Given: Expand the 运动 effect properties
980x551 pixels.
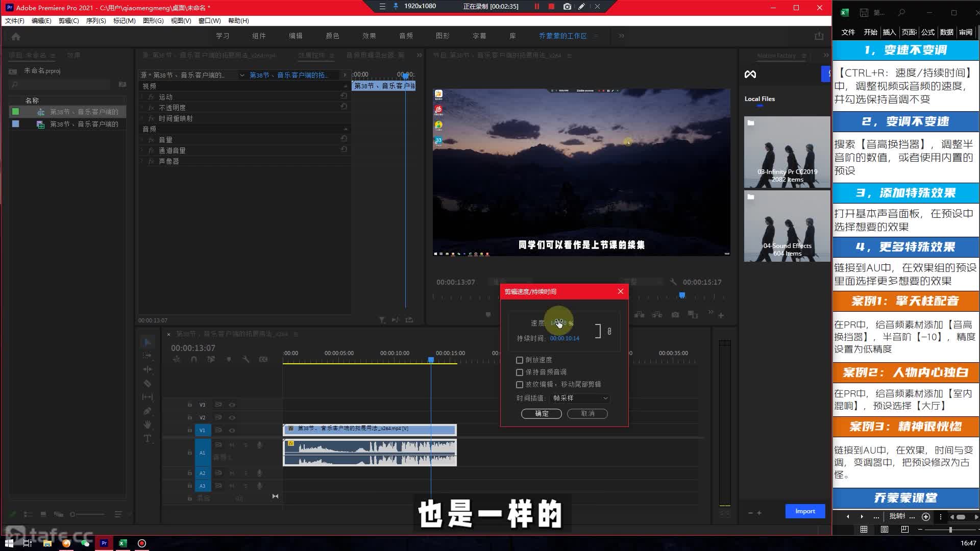Looking at the screenshot, I should [x=142, y=96].
